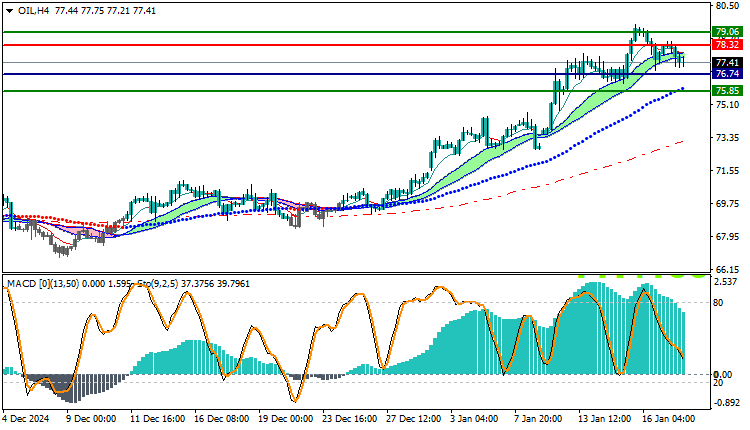Click the 78.32 red price label
750x430 pixels.
click(727, 45)
